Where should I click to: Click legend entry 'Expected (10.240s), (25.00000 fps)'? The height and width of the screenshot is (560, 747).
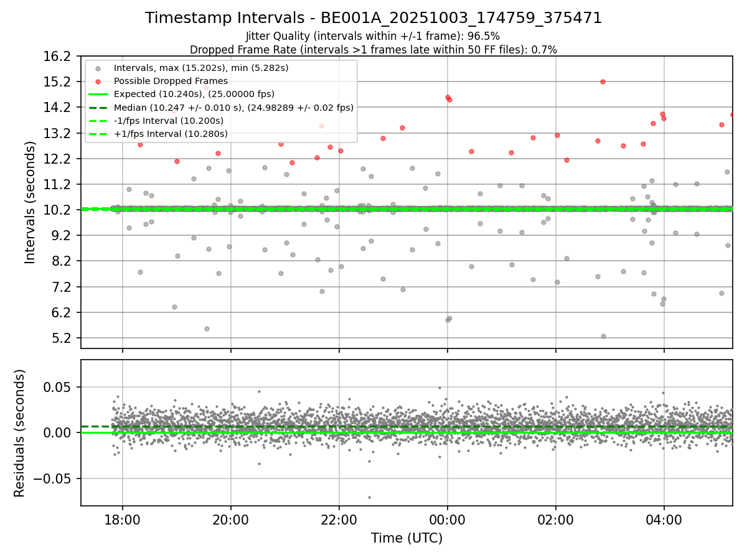coord(194,94)
